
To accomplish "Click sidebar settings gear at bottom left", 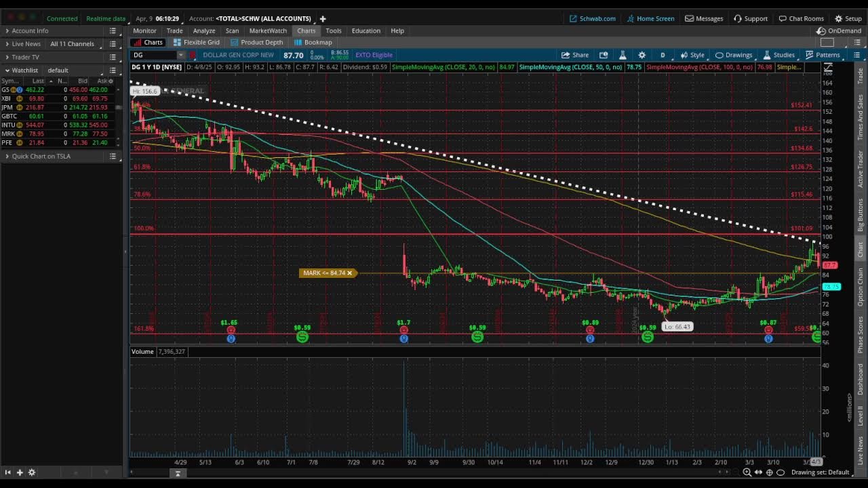I will click(31, 472).
